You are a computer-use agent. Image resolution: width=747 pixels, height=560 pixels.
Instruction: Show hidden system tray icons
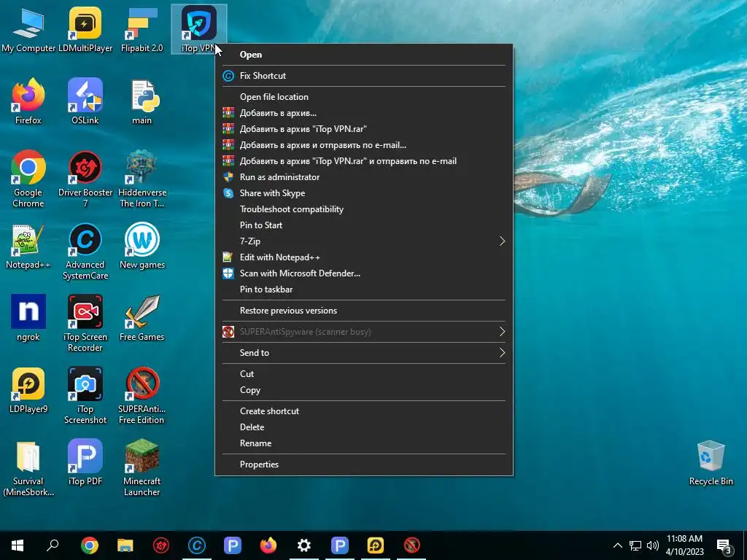click(617, 545)
